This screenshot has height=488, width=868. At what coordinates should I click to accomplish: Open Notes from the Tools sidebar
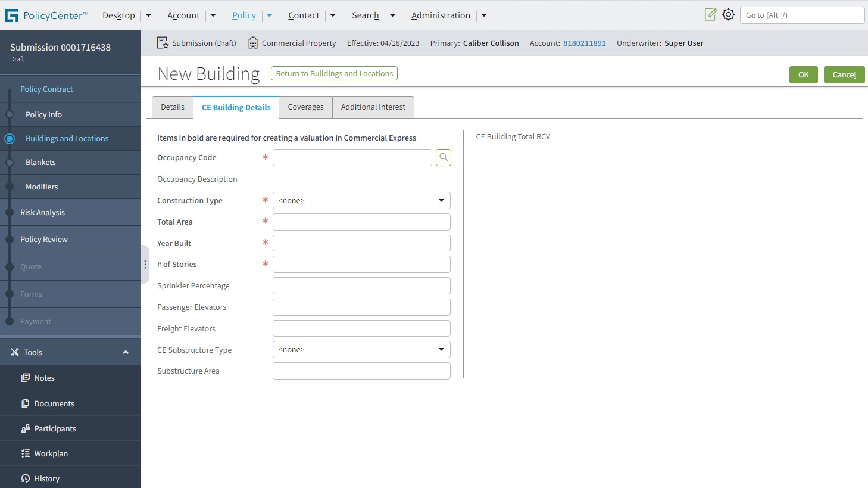(44, 378)
